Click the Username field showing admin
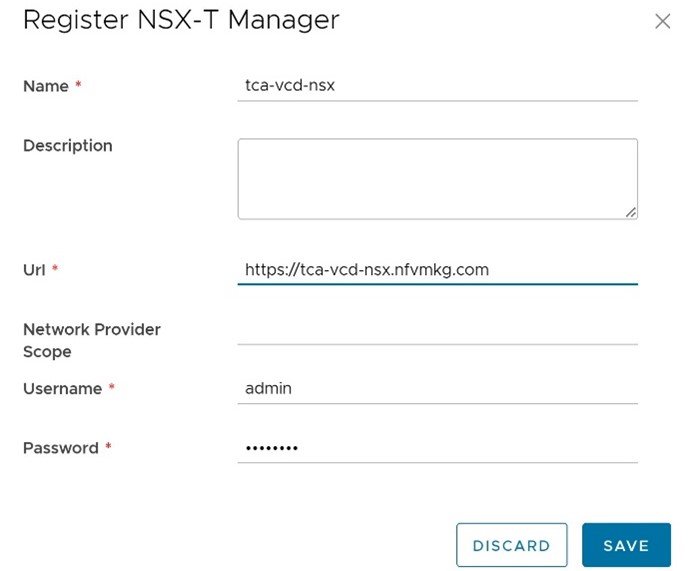 [x=437, y=389]
